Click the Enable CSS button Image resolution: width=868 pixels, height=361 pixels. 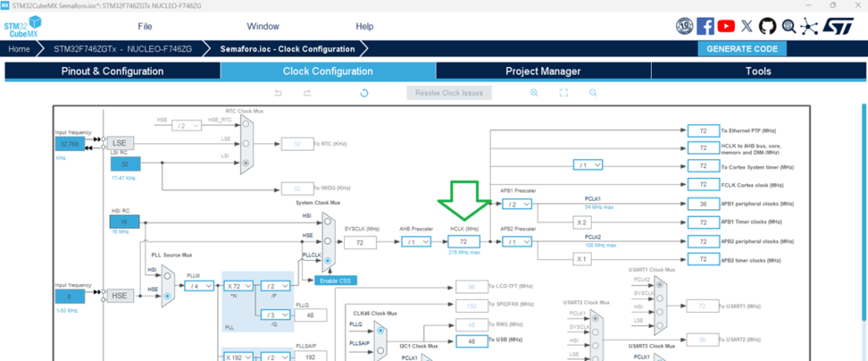click(x=336, y=280)
